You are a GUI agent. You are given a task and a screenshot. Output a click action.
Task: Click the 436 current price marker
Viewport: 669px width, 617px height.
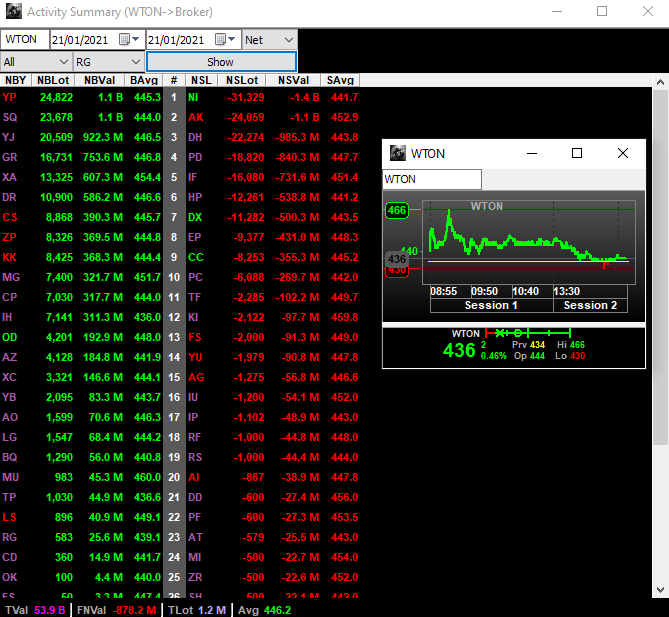coord(397,259)
